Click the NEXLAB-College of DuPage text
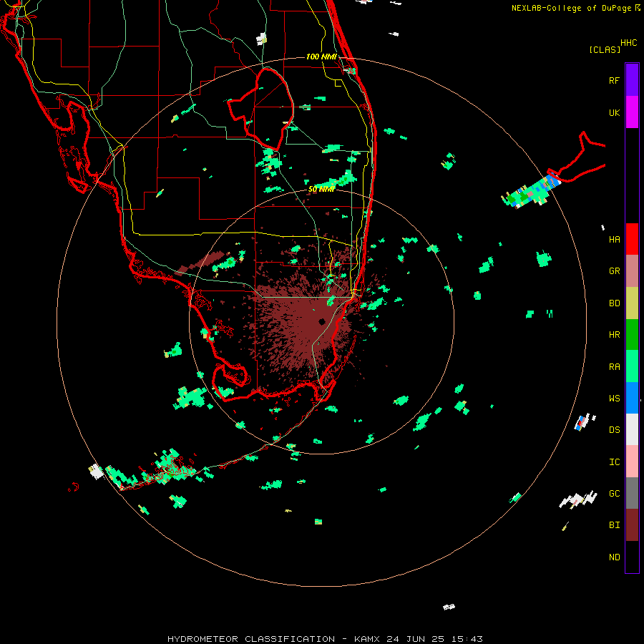Image resolution: width=644 pixels, height=644 pixels. click(x=572, y=8)
